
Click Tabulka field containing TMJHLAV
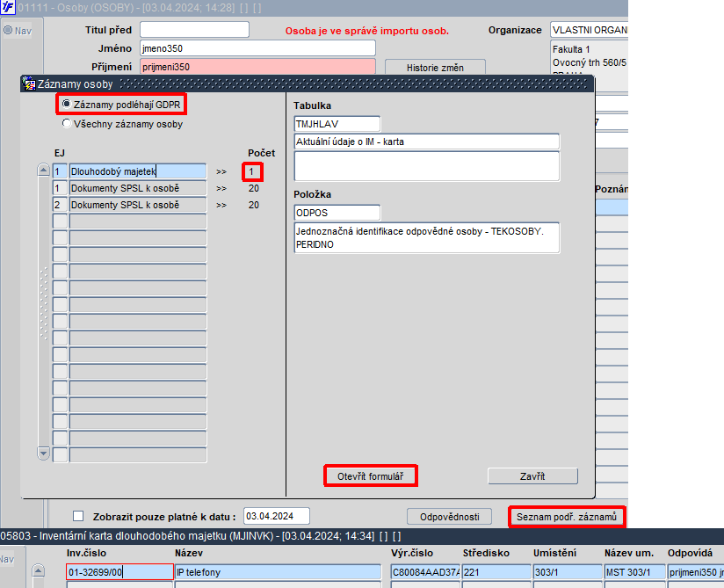pos(337,124)
